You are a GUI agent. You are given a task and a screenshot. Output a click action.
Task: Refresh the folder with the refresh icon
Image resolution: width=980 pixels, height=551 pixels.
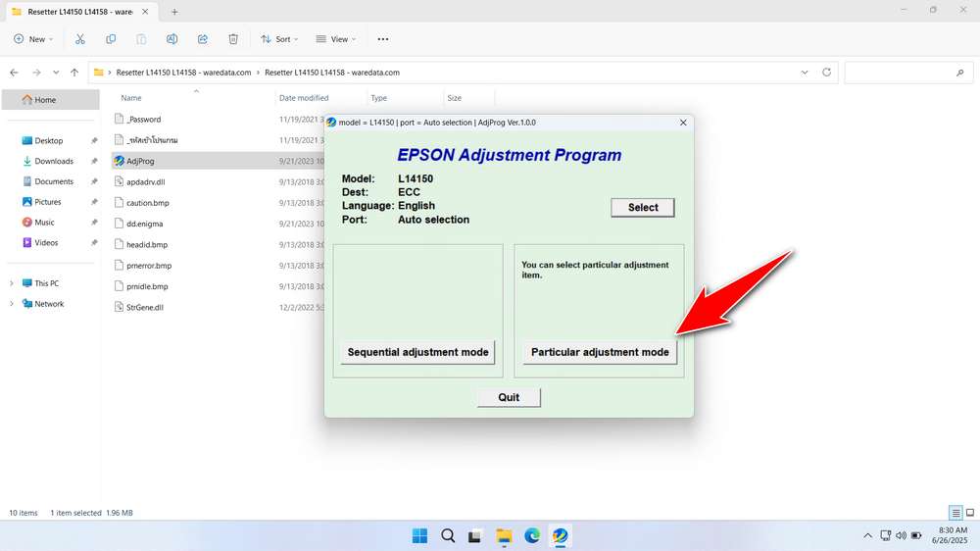[826, 73]
